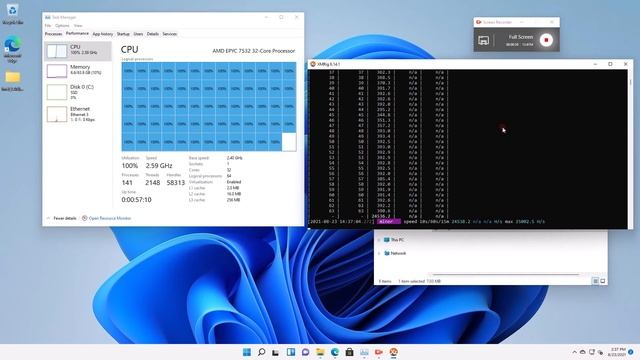Screen dimensions: 640x360
Task: Switch to the Users tab
Action: (138, 34)
